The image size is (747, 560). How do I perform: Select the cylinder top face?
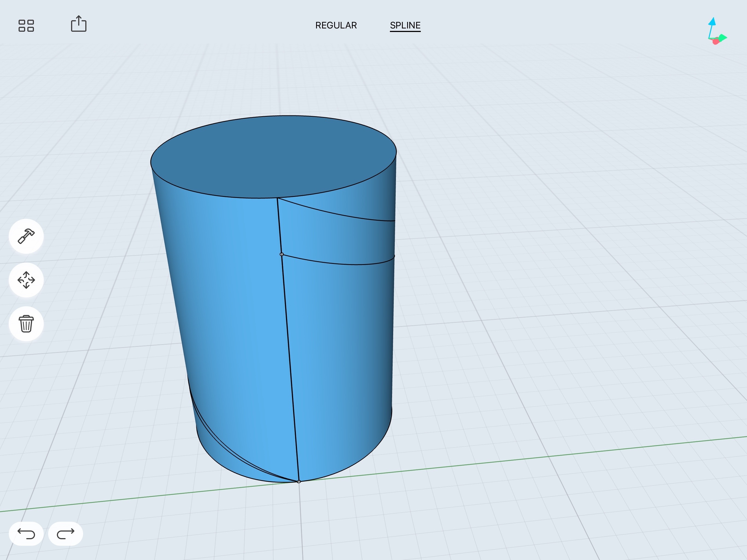tap(273, 157)
